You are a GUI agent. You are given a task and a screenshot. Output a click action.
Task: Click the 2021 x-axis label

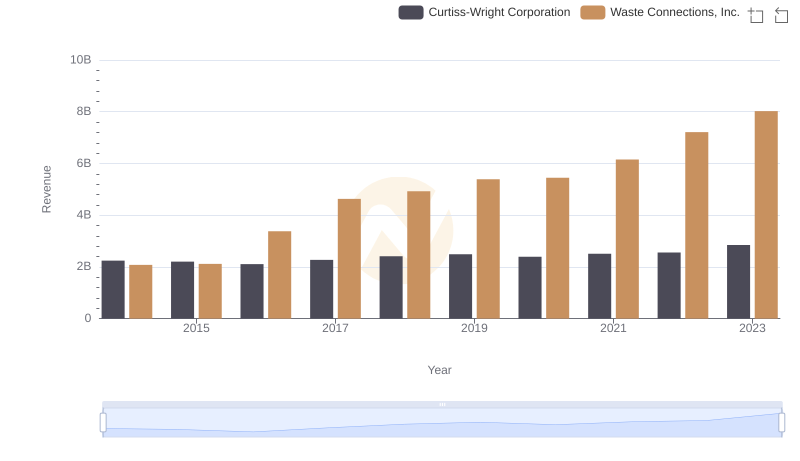[x=613, y=328]
